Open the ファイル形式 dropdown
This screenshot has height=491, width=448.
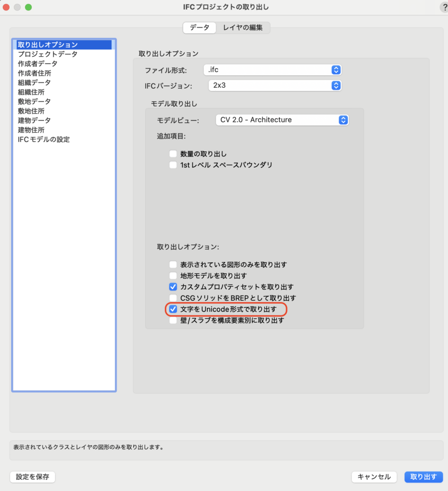pyautogui.click(x=272, y=70)
